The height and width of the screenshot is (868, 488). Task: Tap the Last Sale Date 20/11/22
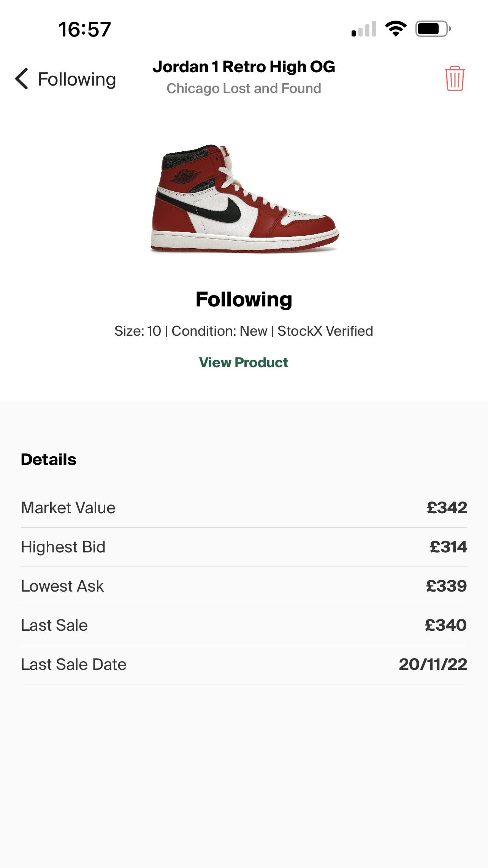(x=434, y=664)
